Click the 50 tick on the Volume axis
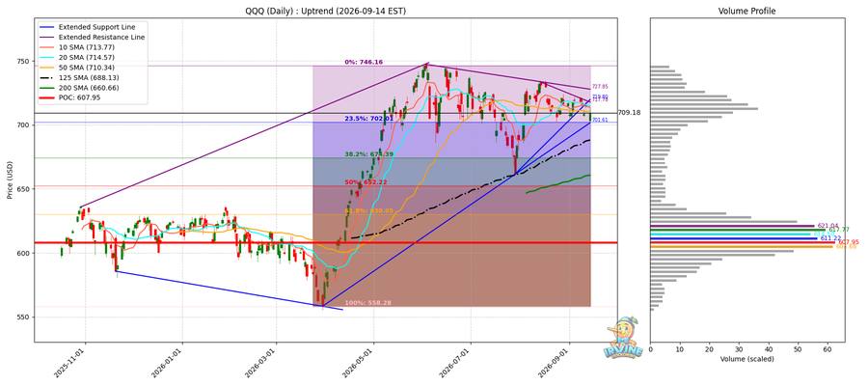The height and width of the screenshot is (386, 868). 798,350
